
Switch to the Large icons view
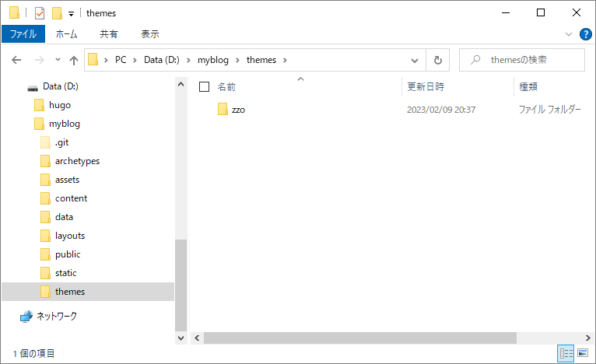click(x=582, y=353)
